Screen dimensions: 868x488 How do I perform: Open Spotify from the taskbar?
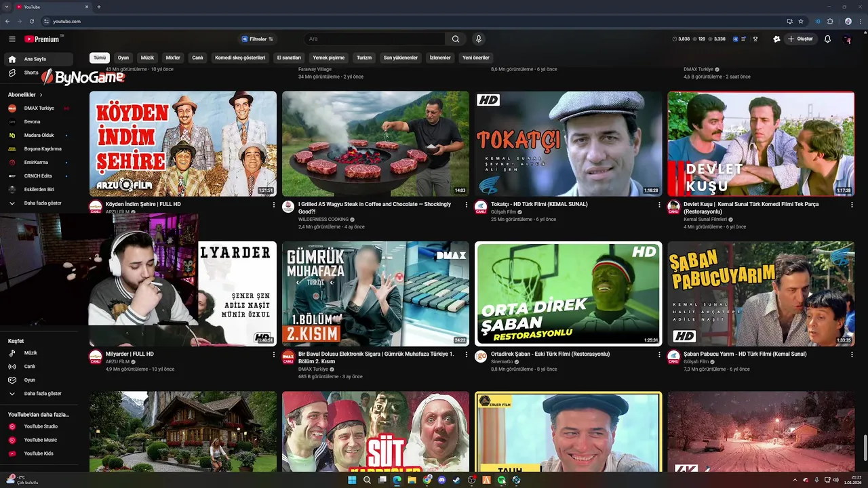[501, 480]
